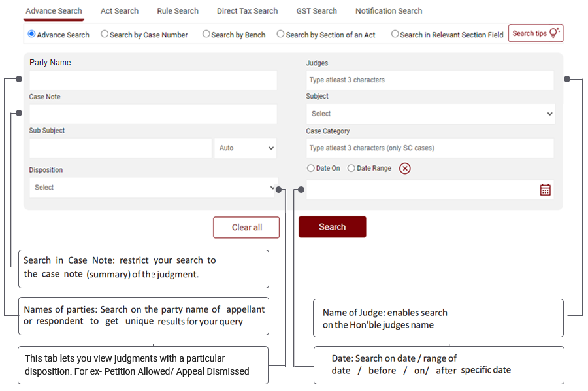Focus the Party Name input field

pos(153,80)
